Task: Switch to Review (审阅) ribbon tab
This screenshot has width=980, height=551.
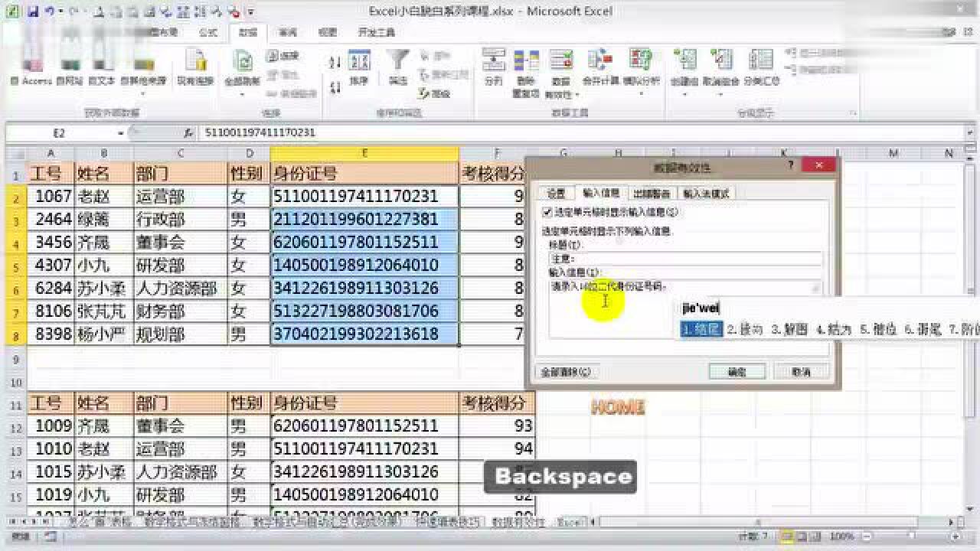Action: tap(288, 33)
